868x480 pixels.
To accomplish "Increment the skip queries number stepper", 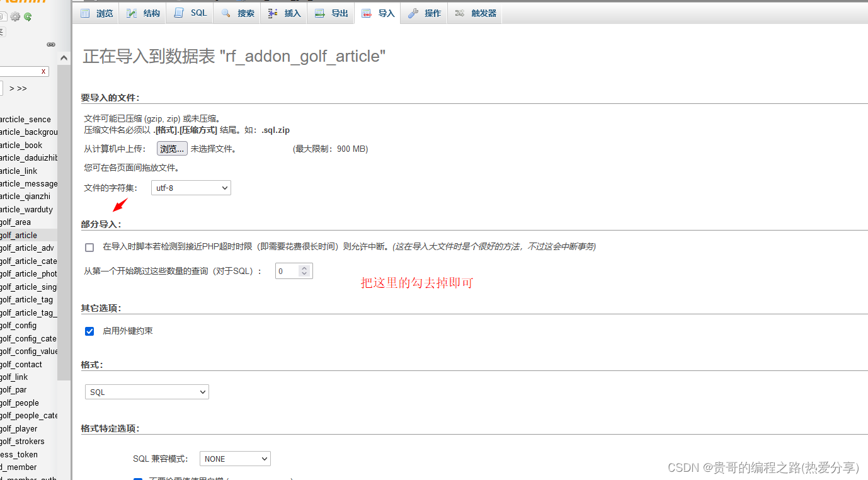I will (x=304, y=267).
